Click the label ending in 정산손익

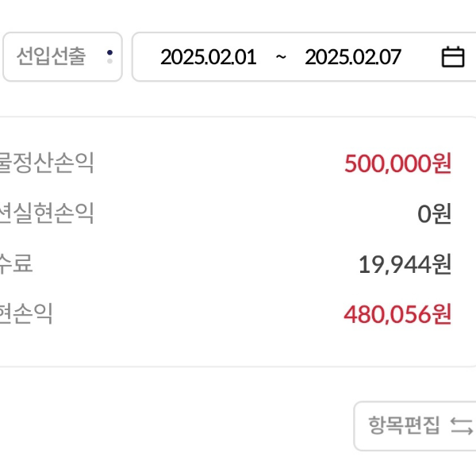click(x=48, y=163)
